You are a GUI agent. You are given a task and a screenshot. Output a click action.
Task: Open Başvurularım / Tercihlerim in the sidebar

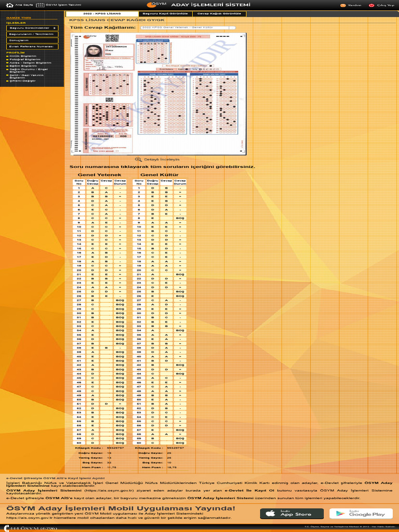coord(32,34)
